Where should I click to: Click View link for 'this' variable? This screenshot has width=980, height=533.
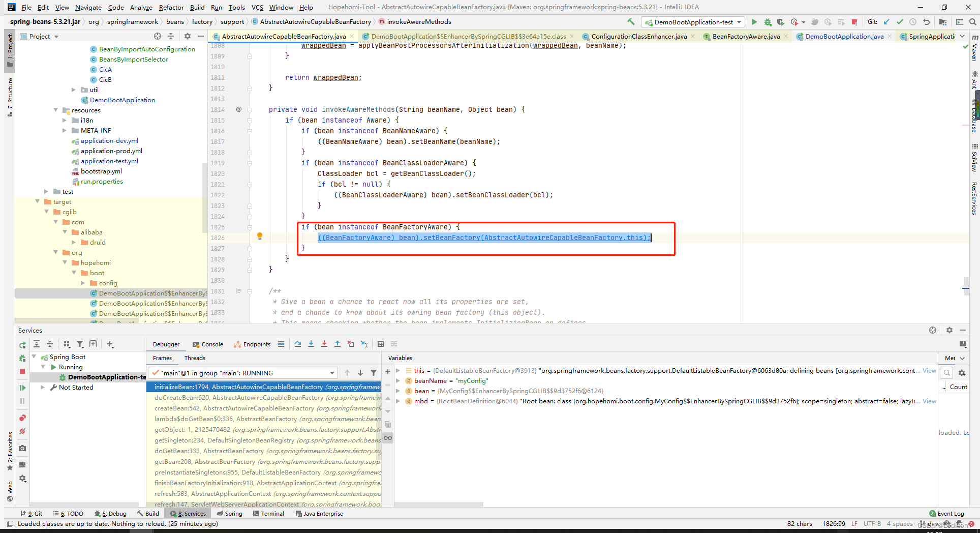click(x=929, y=370)
